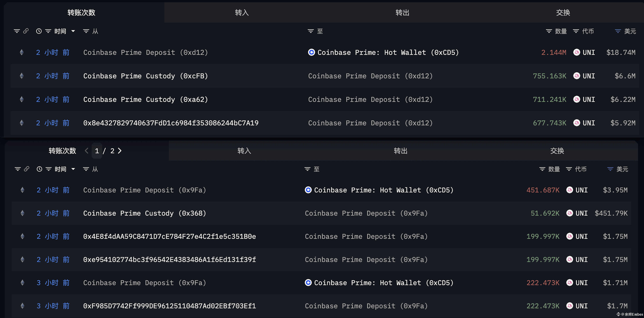
Task: Open the 从 column filter in top table
Action: click(x=86, y=31)
